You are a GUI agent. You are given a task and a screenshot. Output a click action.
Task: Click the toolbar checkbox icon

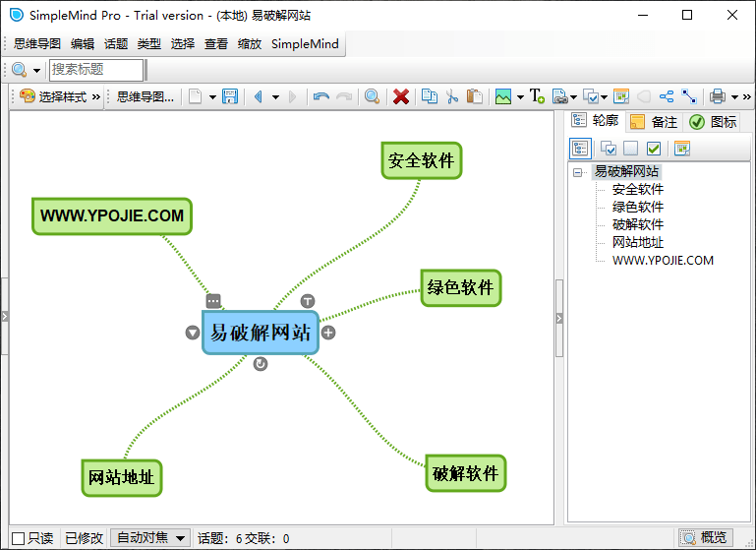pos(591,97)
